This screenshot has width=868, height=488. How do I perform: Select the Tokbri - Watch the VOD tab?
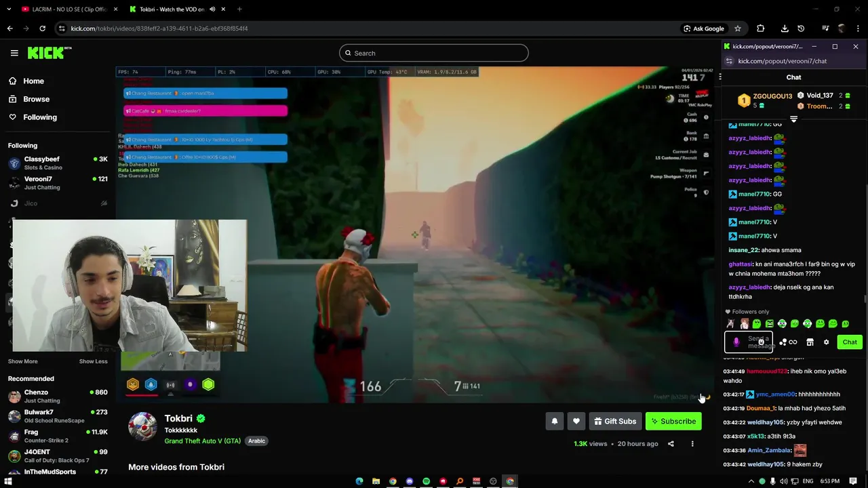[178, 9]
